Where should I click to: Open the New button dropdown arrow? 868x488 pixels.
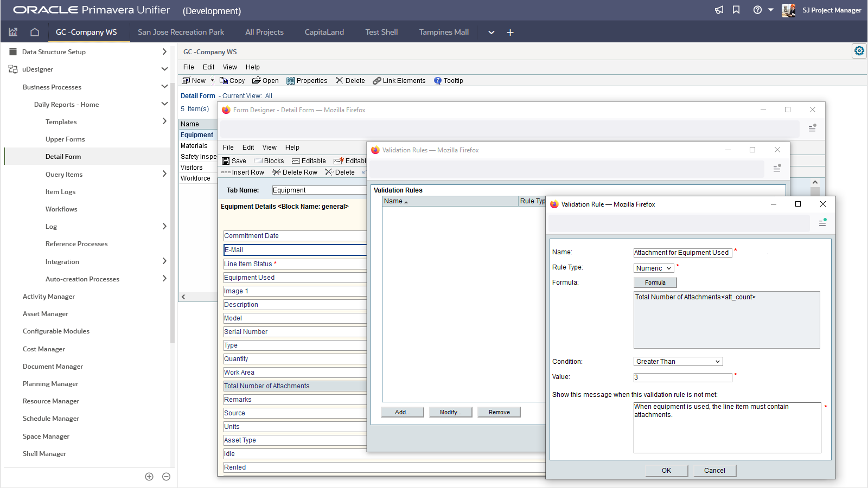pos(212,80)
